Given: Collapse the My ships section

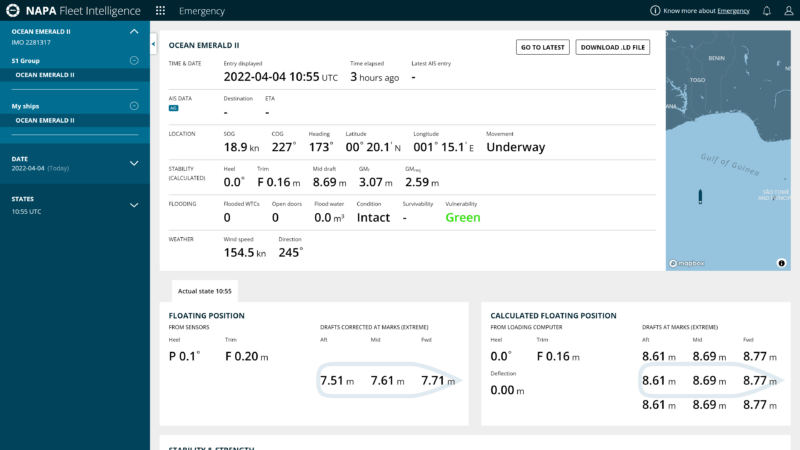Looking at the screenshot, I should pyautogui.click(x=134, y=106).
